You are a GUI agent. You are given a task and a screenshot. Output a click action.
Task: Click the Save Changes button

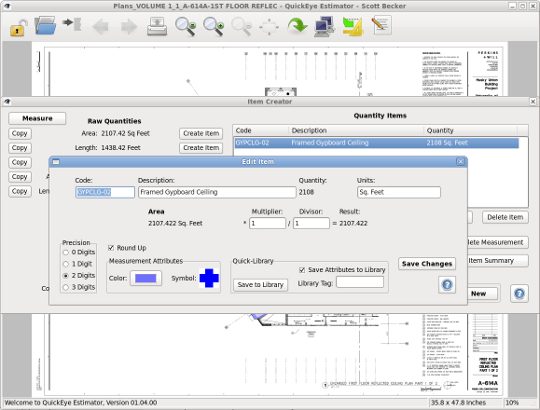[427, 264]
